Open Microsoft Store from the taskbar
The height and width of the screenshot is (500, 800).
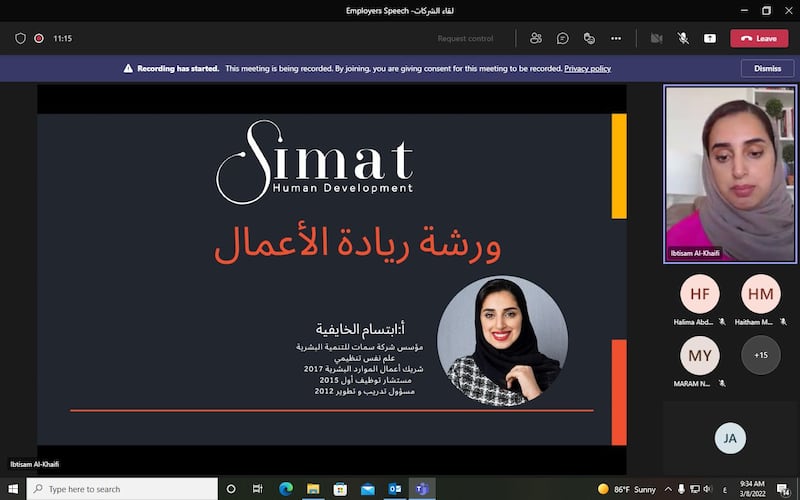(x=340, y=489)
